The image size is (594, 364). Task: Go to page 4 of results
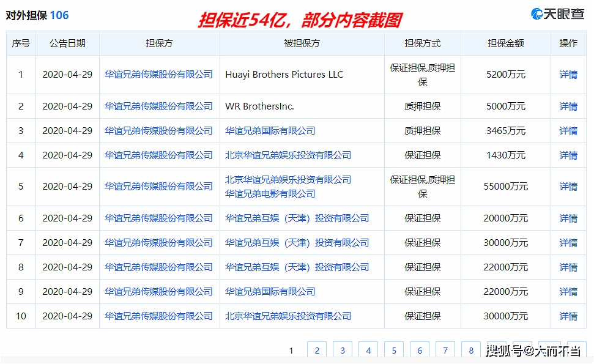pos(368,350)
